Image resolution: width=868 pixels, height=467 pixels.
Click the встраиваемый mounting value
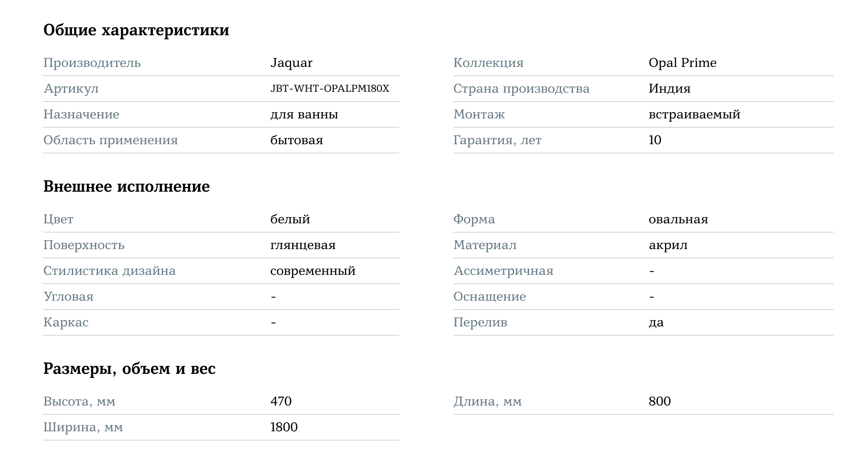click(694, 114)
